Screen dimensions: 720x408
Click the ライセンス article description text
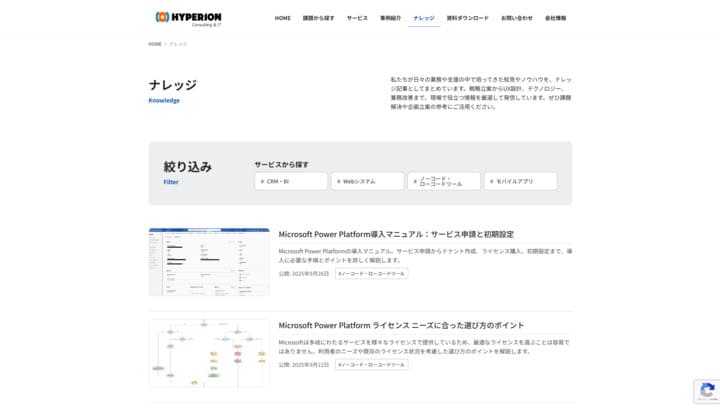[424, 347]
